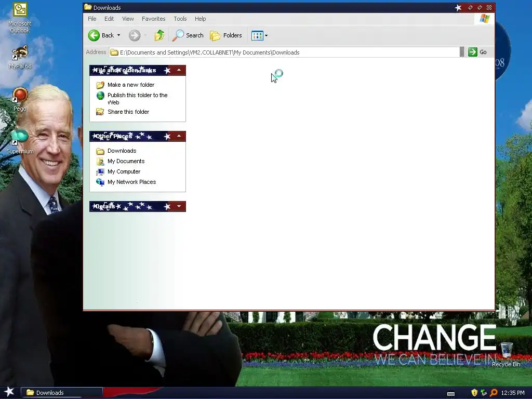532x399 pixels.
Task: Click the green Back arrow button
Action: click(94, 35)
